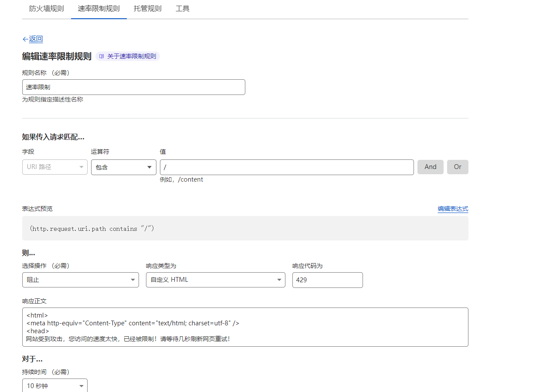Expand the URI 路径 field dropdown
This screenshot has width=546, height=392.
pos(55,167)
